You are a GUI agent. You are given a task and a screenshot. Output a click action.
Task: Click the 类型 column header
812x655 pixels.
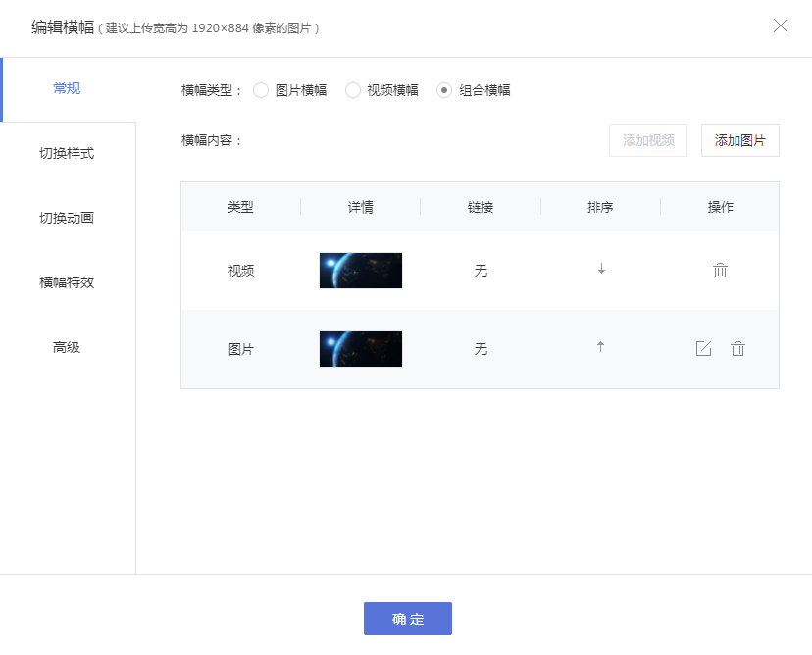tap(241, 207)
